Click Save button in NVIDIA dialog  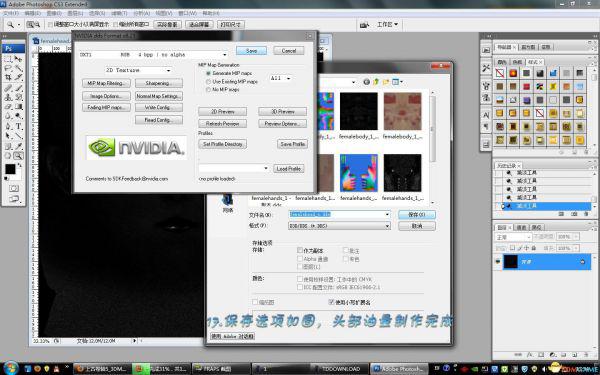(251, 51)
